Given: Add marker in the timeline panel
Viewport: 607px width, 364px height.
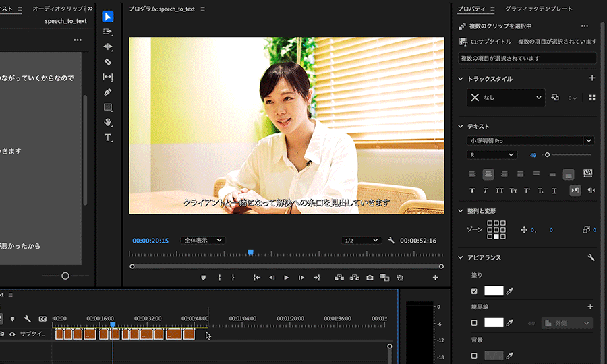Looking at the screenshot, I should tap(12, 319).
